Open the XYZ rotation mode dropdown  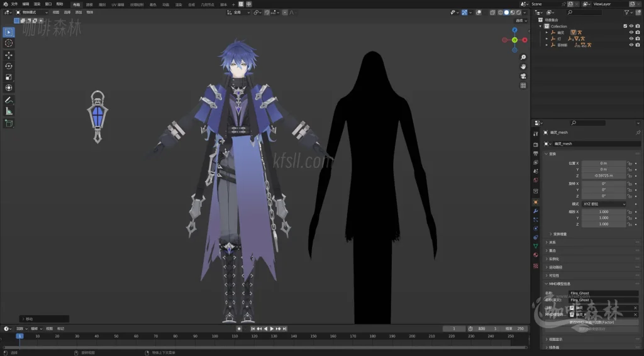tap(604, 204)
